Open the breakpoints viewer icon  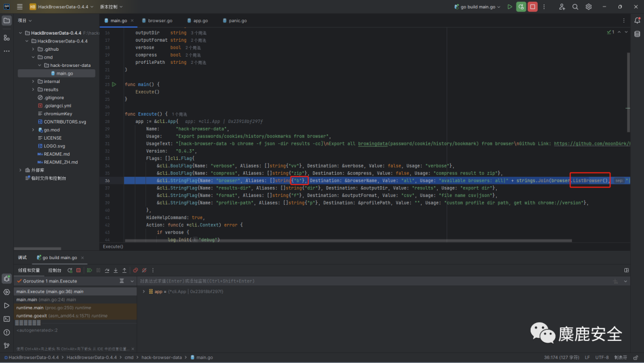click(x=135, y=270)
